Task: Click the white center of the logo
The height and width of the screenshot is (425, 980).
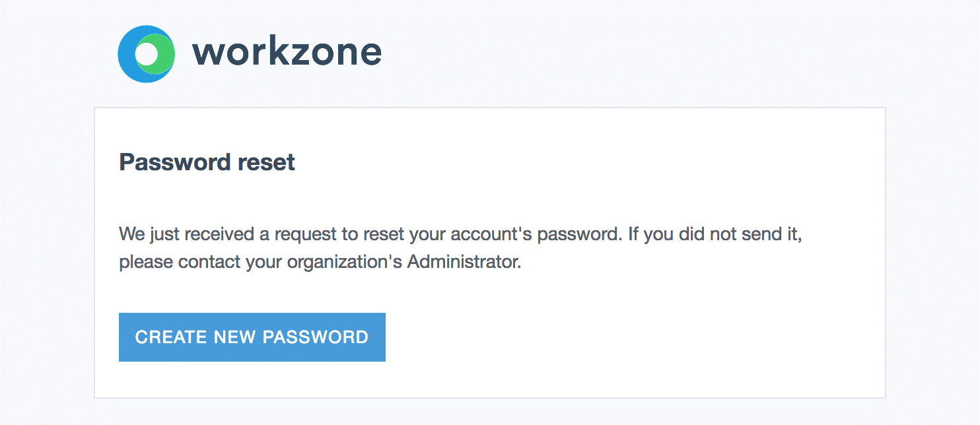Action: coord(149,53)
